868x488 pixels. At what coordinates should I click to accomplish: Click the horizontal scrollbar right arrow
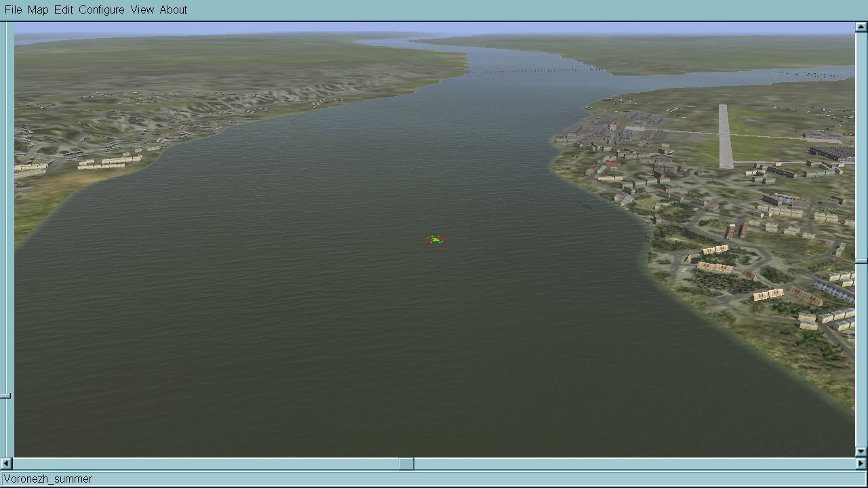[861, 464]
